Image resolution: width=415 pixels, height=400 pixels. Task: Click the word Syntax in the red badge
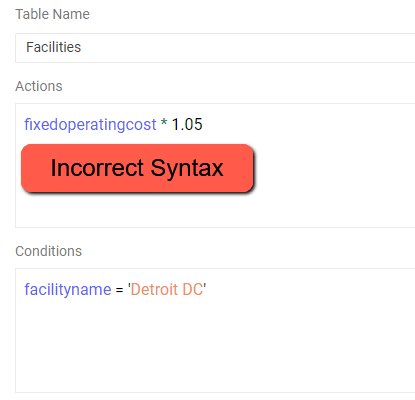point(187,169)
